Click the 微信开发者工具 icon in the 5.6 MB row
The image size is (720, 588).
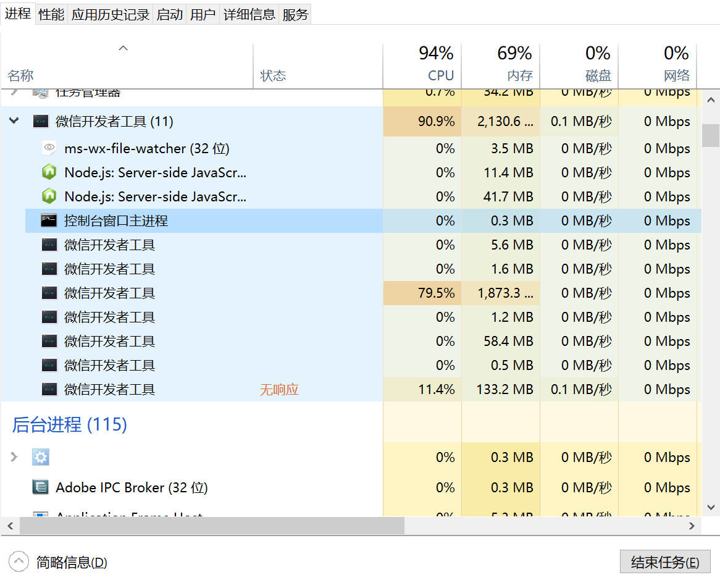tap(49, 245)
